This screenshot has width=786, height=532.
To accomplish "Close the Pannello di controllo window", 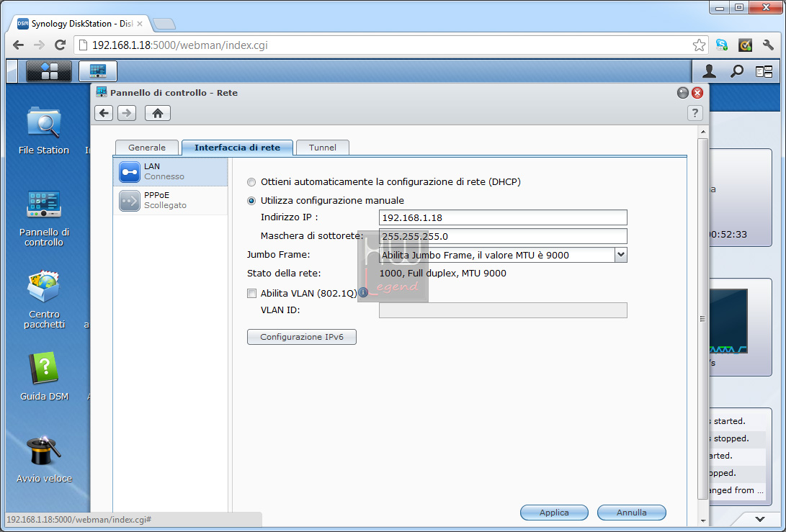I will (697, 93).
